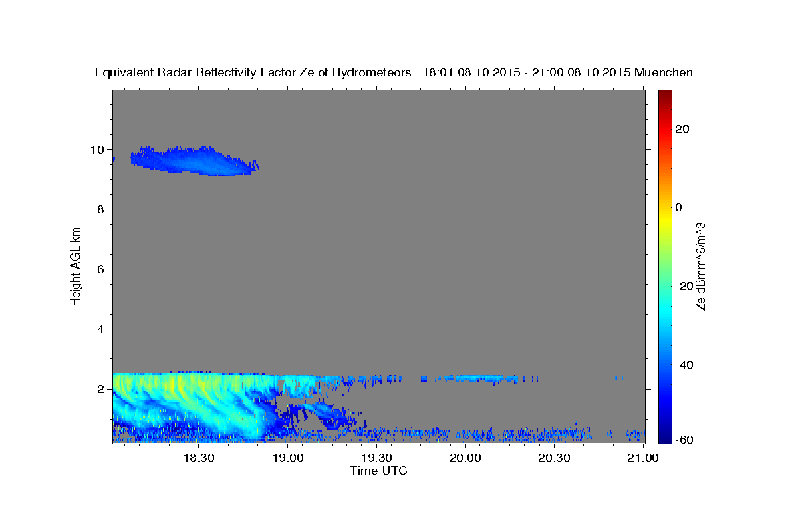The image size is (798, 532).
Task: Click the '20:00' time tick label
Action: point(465,458)
